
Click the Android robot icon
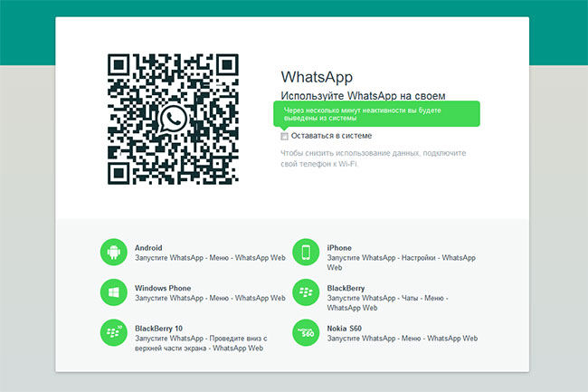click(x=114, y=252)
